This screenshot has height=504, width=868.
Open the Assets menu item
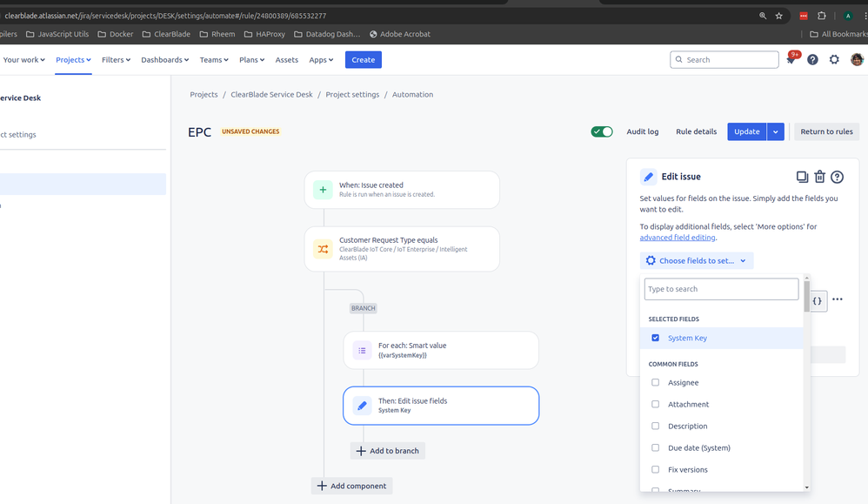(287, 60)
